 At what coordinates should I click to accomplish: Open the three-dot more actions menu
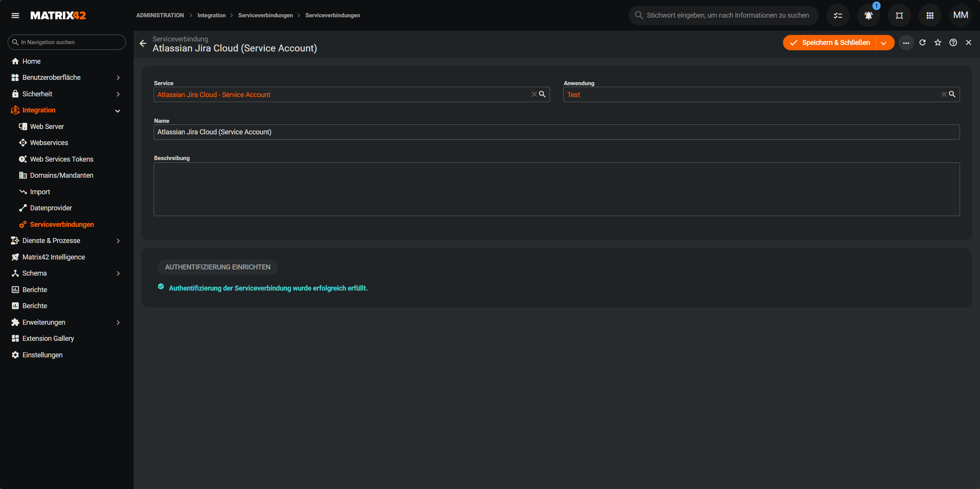tap(906, 43)
